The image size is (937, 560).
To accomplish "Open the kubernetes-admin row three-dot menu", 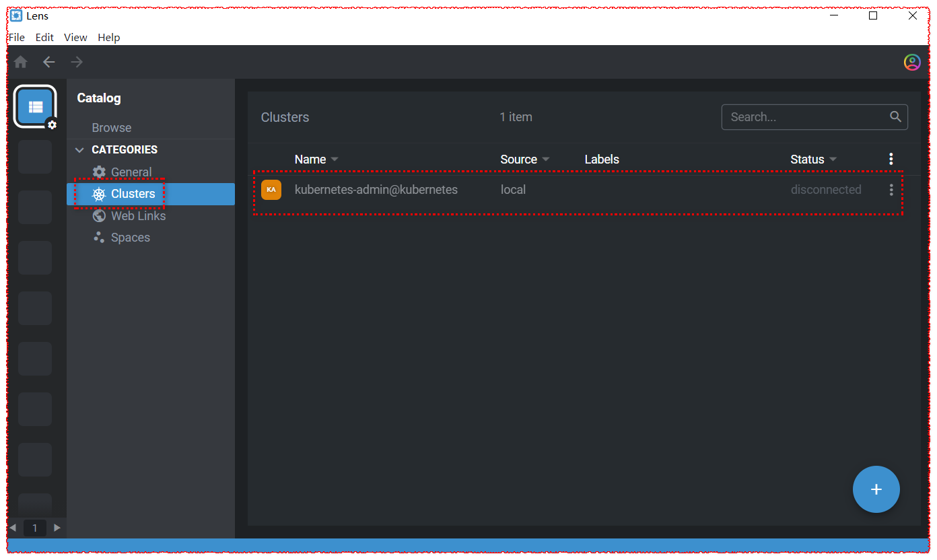I will tap(891, 190).
